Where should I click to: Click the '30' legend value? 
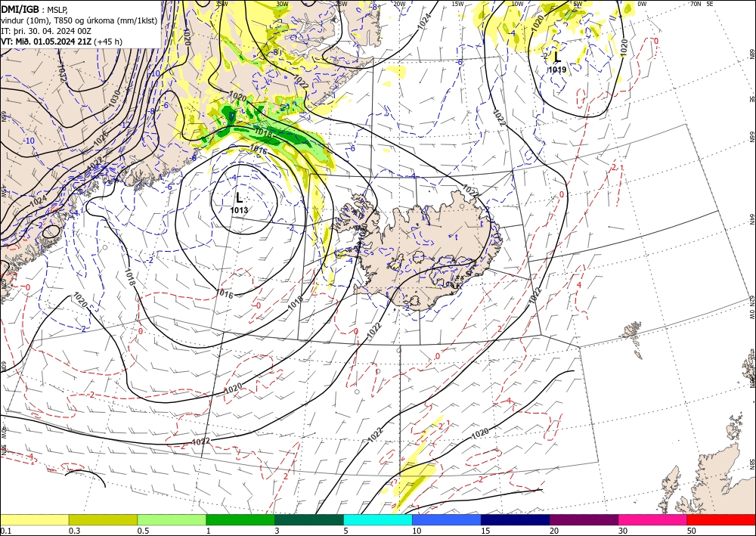coord(623,531)
